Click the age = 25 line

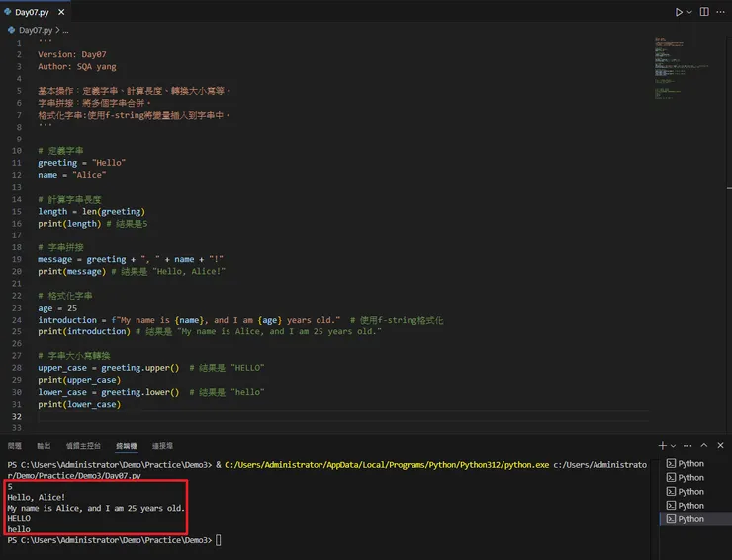click(x=57, y=308)
